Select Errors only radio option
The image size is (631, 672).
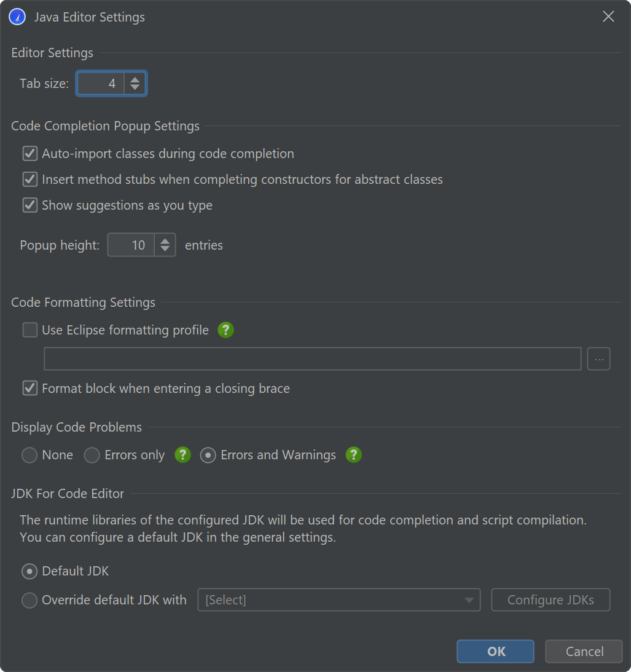click(92, 455)
